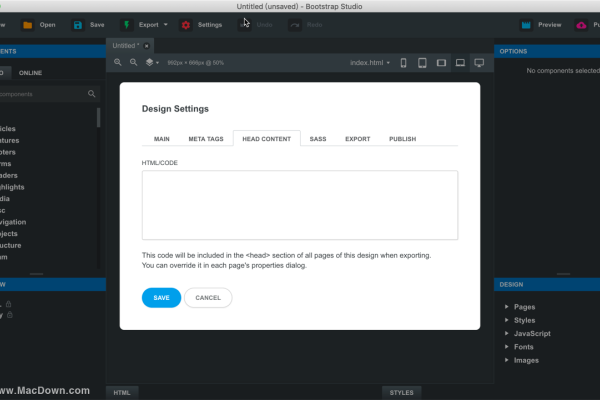The height and width of the screenshot is (400, 600).
Task: Click the Open folder icon
Action: tap(28, 25)
